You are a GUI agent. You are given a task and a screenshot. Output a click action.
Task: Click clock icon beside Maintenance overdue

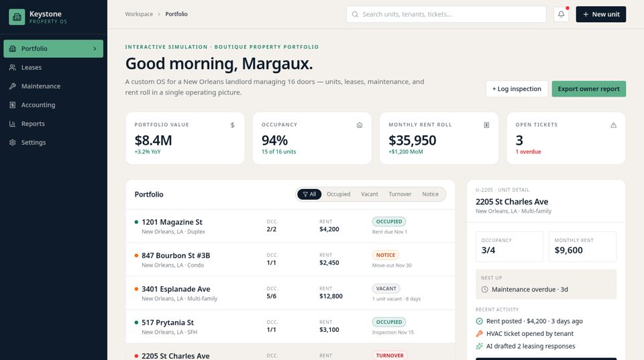[x=484, y=290]
